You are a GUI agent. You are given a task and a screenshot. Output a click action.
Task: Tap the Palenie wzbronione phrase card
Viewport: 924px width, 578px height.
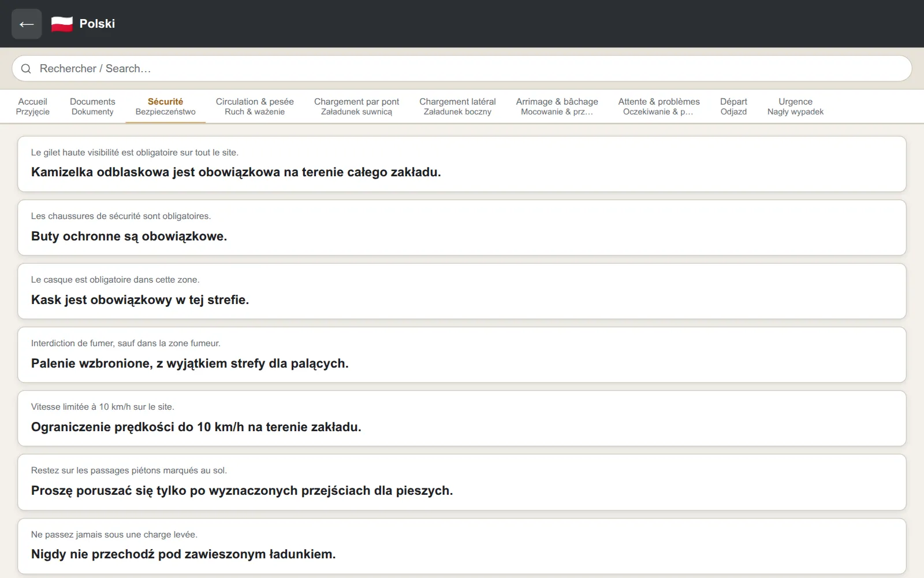click(462, 355)
